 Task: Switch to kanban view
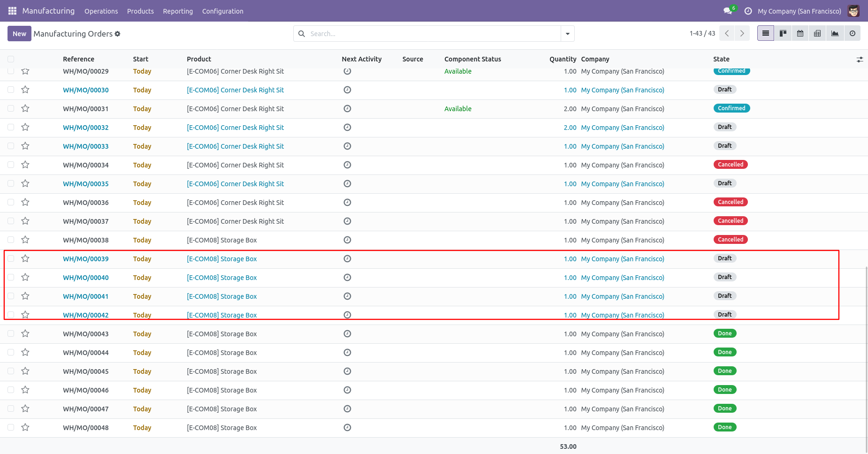point(783,33)
